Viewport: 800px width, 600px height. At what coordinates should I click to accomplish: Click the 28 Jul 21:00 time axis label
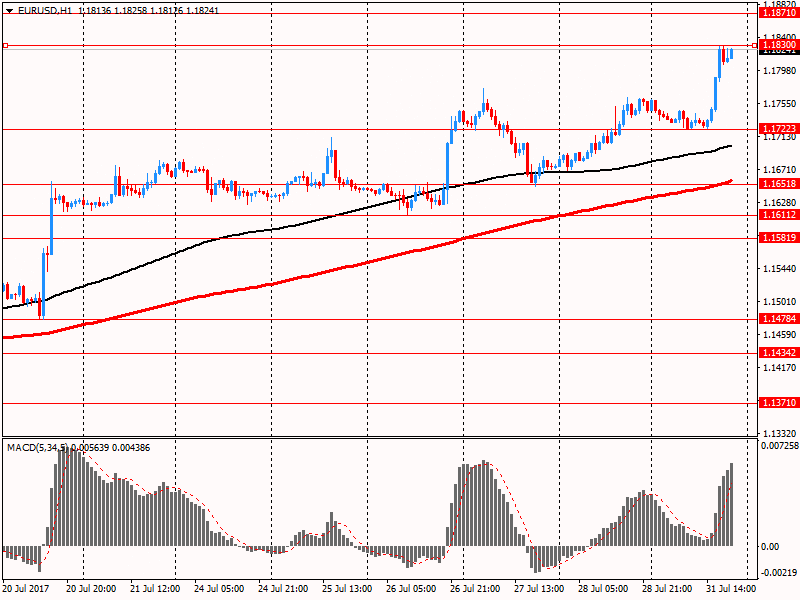(x=667, y=588)
